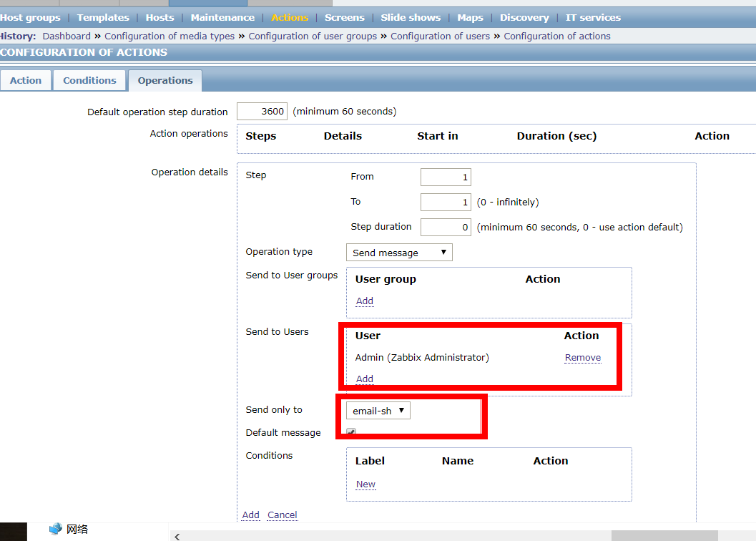Open Configuration of user groups link

[313, 36]
